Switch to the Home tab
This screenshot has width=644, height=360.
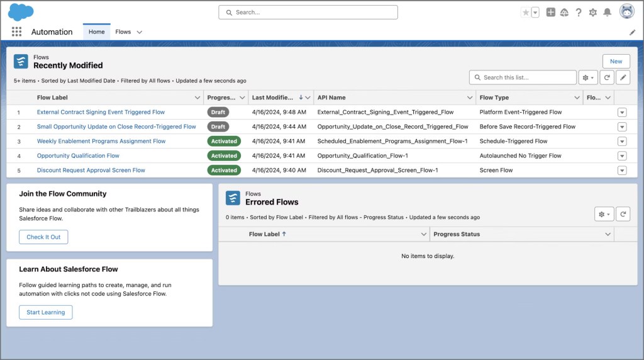pyautogui.click(x=96, y=32)
